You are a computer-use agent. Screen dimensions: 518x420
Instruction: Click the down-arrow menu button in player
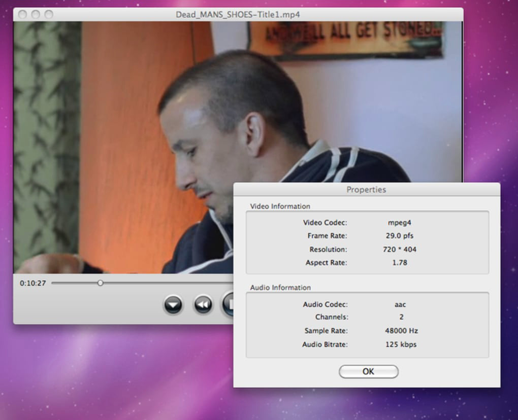pos(173,304)
